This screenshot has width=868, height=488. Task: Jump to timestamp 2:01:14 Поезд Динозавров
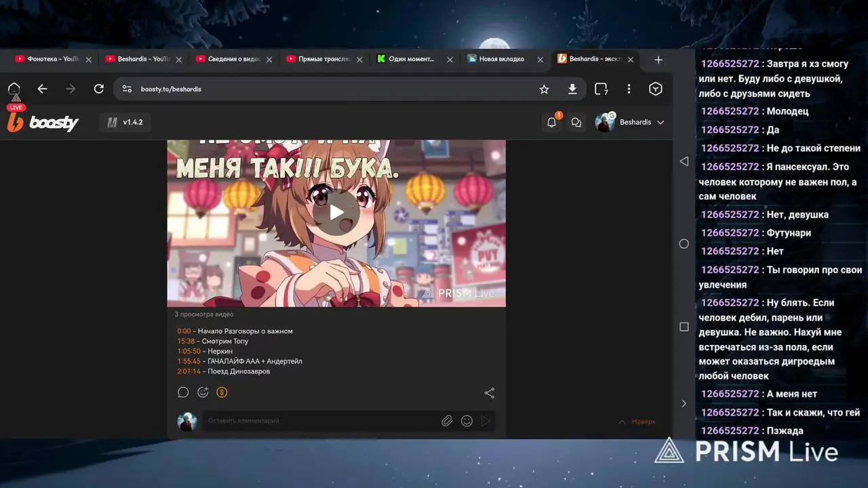189,371
